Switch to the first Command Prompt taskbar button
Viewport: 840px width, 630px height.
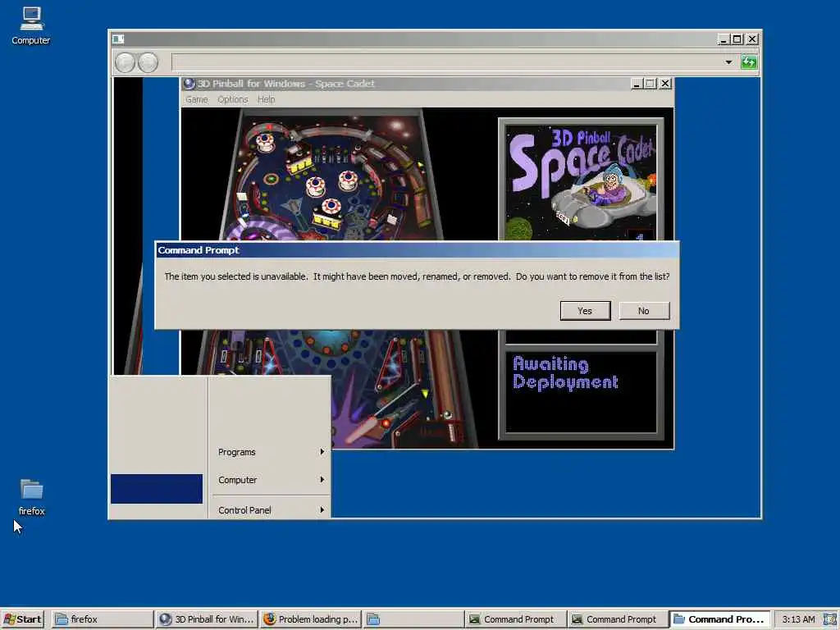coord(517,619)
